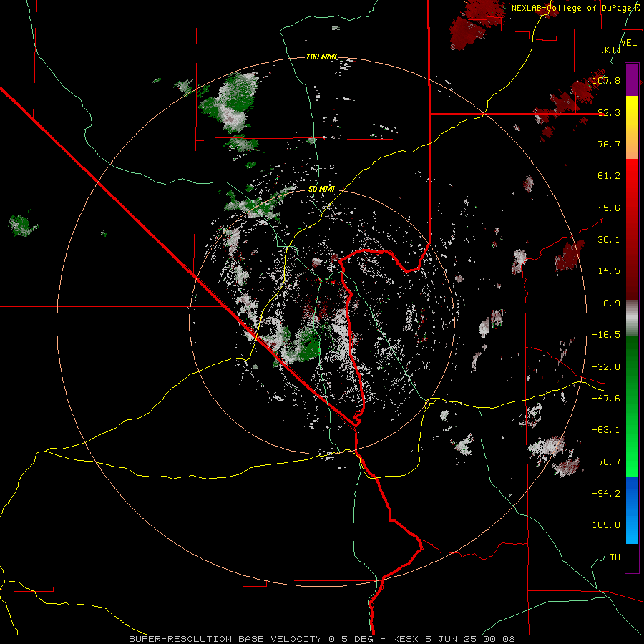Viewport: 644px width, 644px height.
Task: Click the blue segment of color bar
Action: point(632,510)
